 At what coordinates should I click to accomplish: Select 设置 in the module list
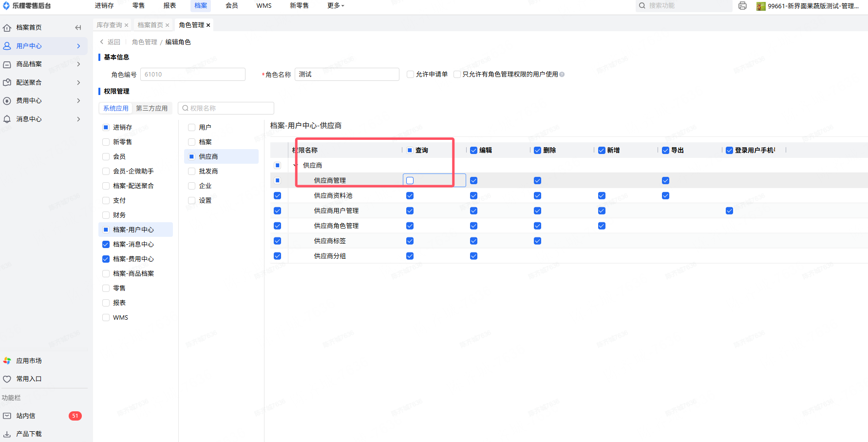tap(205, 200)
